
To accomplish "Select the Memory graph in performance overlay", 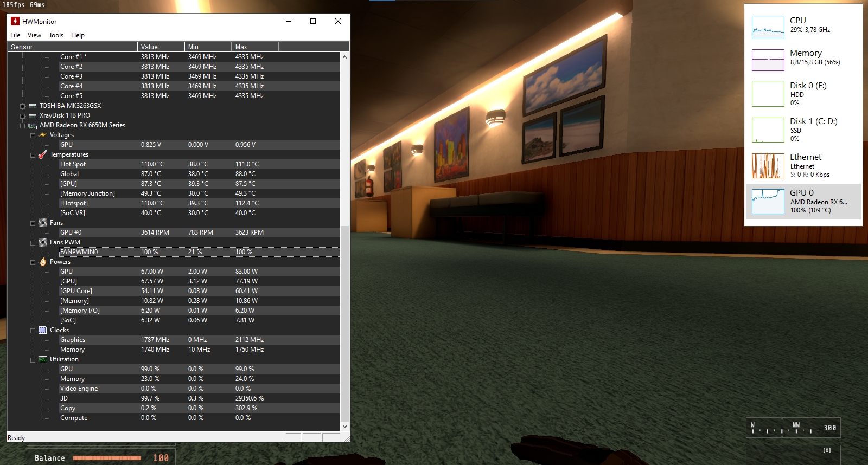I will tap(768, 60).
